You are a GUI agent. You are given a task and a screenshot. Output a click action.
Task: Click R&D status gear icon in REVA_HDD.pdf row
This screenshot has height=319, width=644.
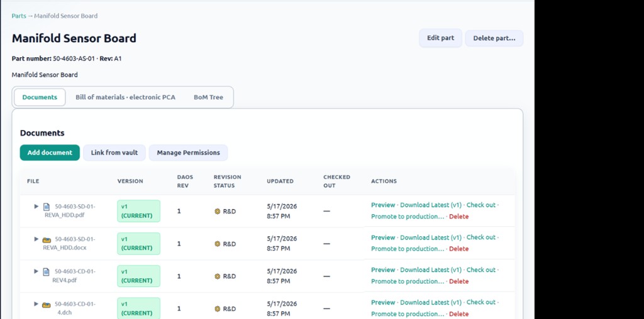coord(217,211)
